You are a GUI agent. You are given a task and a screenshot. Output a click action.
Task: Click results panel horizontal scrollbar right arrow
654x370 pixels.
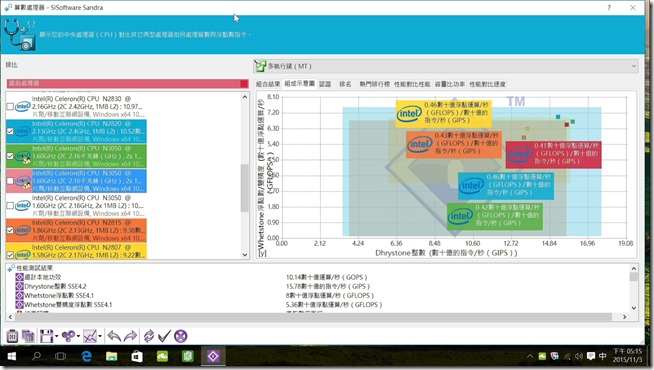[x=624, y=317]
